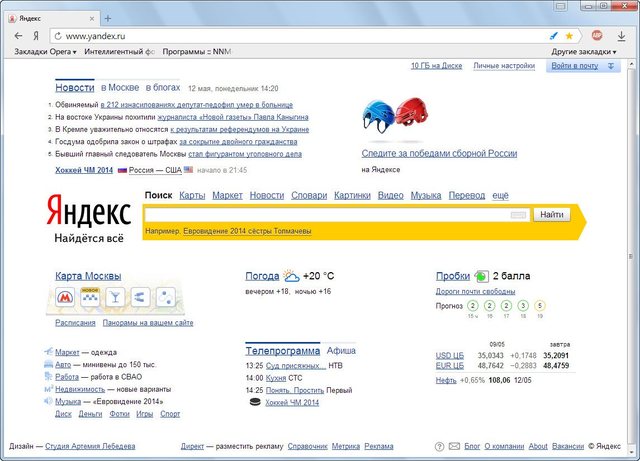Go back with the browser back arrow
Viewport: 640px width, 461px height.
pos(18,36)
